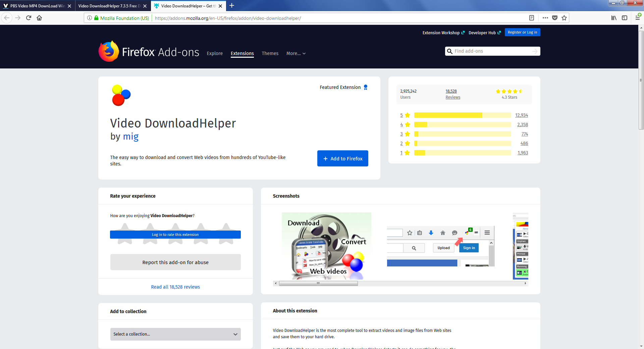The width and height of the screenshot is (644, 349).
Task: Close the PBS Video MP4 Download tab
Action: (69, 6)
